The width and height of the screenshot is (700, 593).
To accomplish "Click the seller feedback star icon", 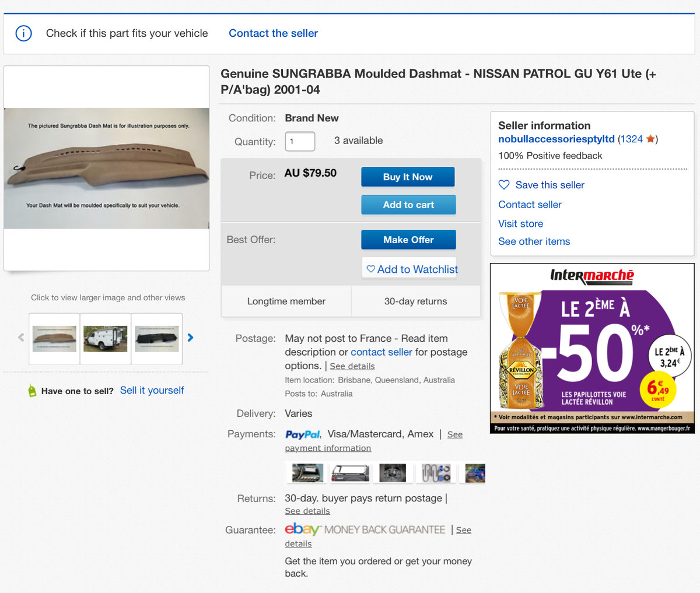I will pyautogui.click(x=650, y=139).
